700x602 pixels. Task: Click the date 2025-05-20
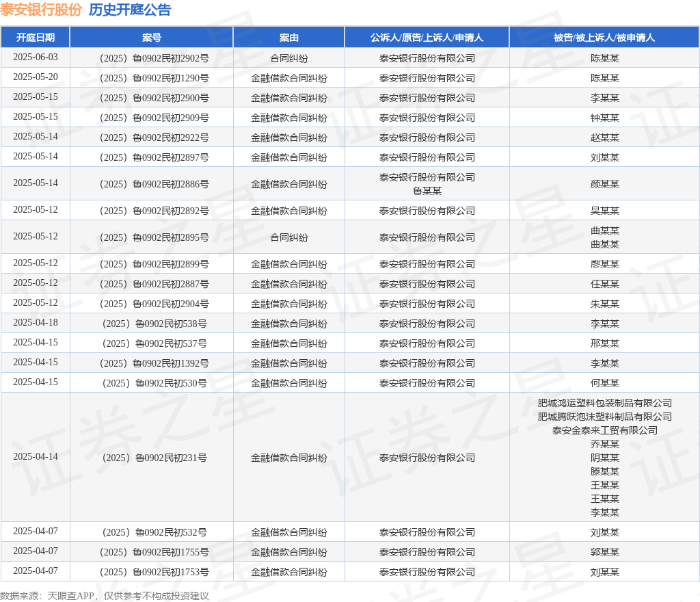(x=36, y=77)
